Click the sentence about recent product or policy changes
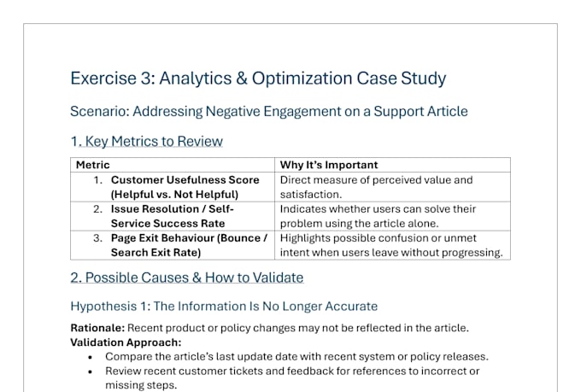Screen dimensions: 581x392 click(298, 328)
